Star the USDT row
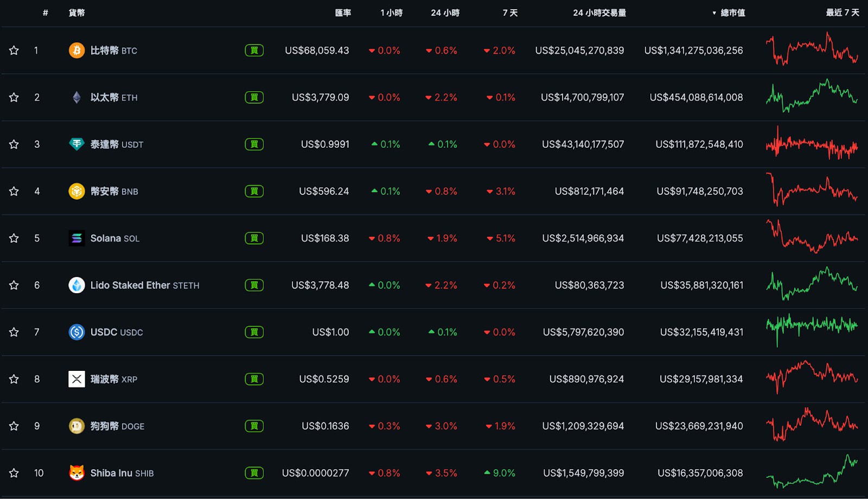Viewport: 868px width, 499px height. coord(14,144)
